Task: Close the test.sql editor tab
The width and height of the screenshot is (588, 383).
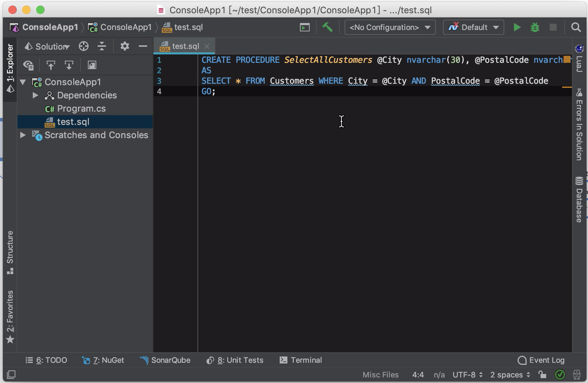Action: [207, 46]
